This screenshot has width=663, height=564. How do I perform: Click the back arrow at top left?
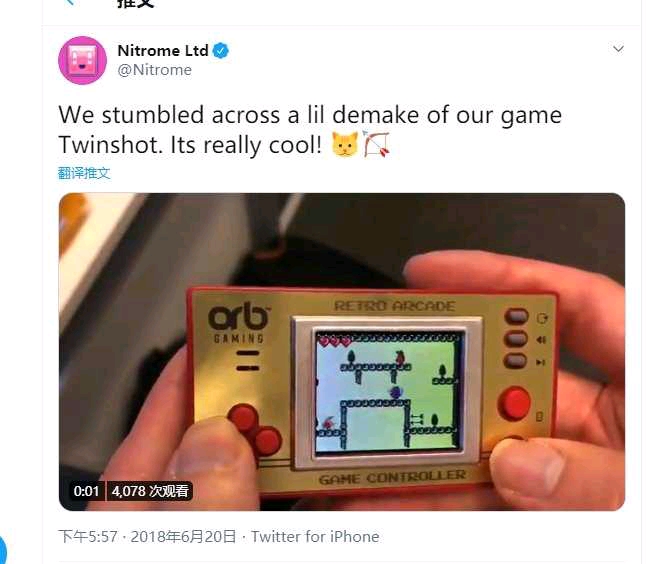click(70, 2)
